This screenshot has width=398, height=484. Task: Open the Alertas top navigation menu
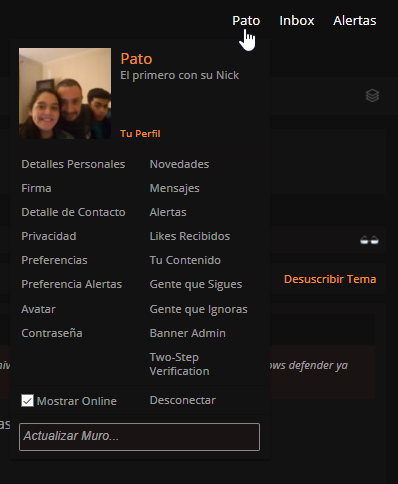click(355, 21)
